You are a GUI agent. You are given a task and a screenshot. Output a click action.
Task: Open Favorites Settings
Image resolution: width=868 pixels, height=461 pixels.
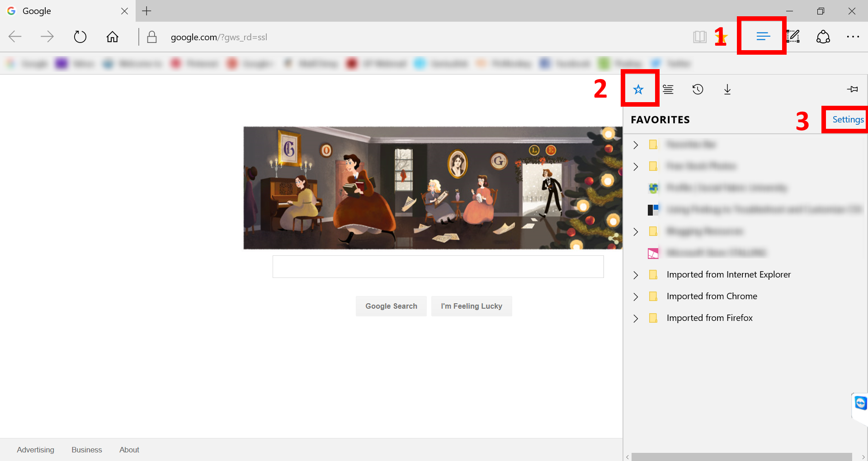coord(848,119)
